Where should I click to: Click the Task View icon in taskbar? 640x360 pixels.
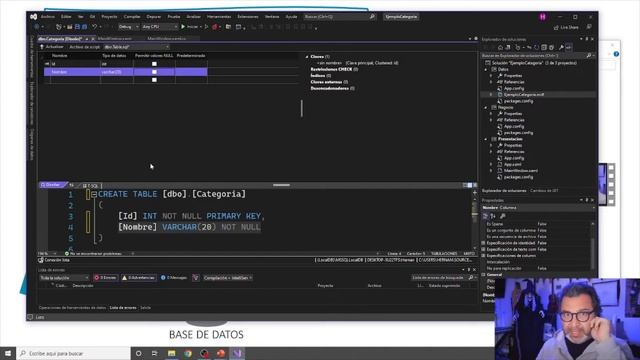pos(155,353)
